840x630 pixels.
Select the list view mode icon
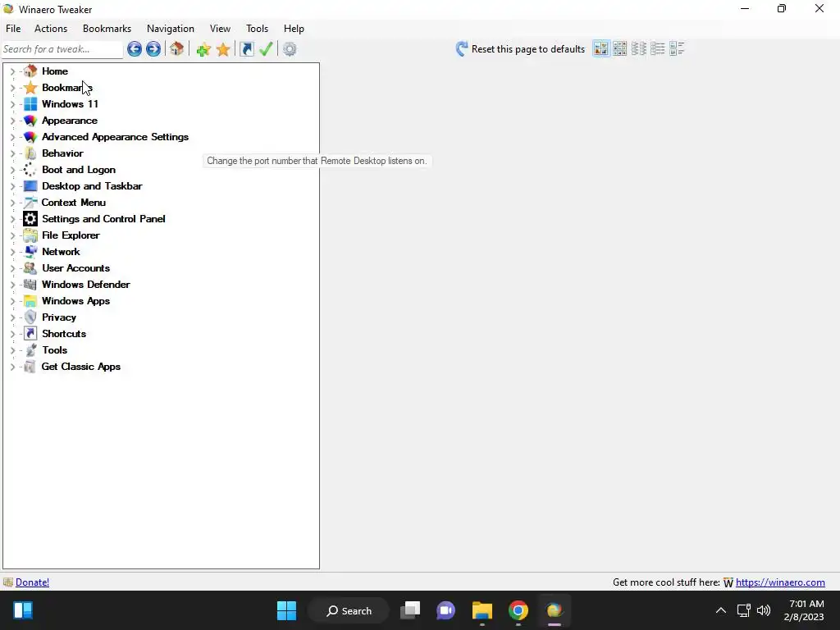(x=657, y=48)
